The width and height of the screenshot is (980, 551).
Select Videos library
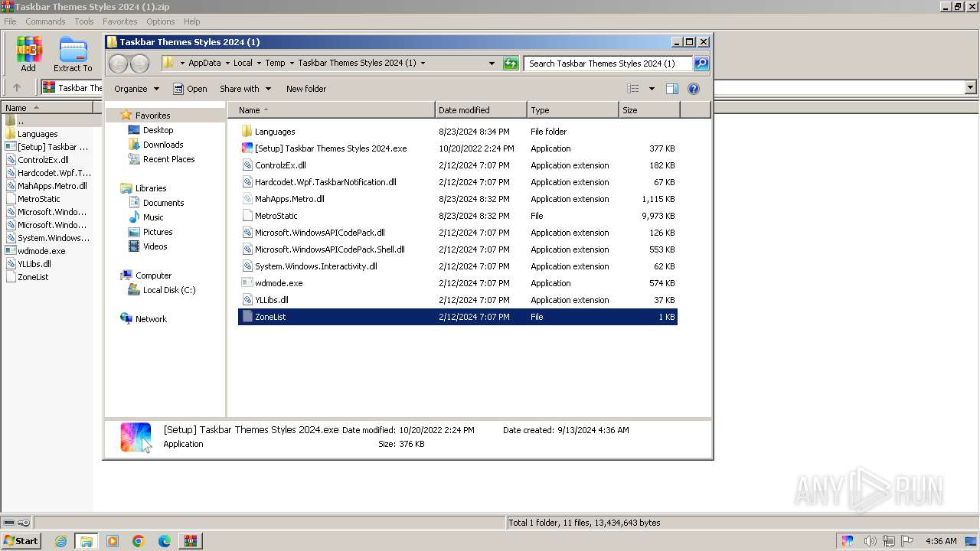[155, 246]
